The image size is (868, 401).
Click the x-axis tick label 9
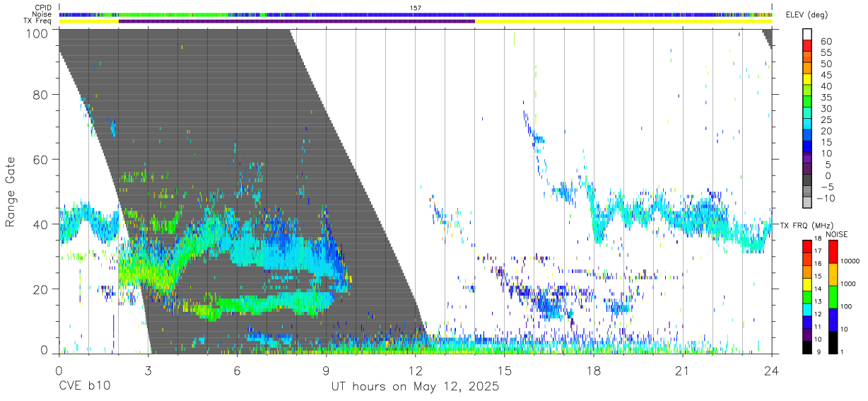click(326, 371)
